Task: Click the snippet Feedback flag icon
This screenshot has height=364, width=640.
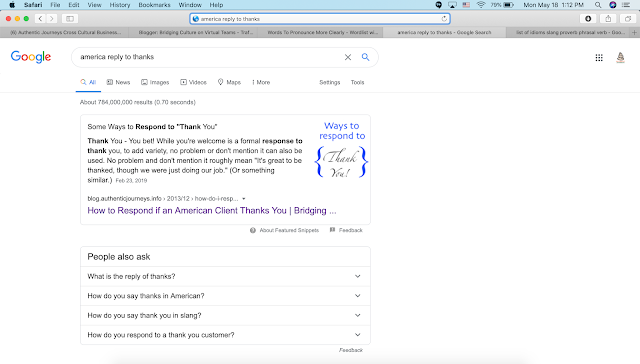Action: point(332,230)
